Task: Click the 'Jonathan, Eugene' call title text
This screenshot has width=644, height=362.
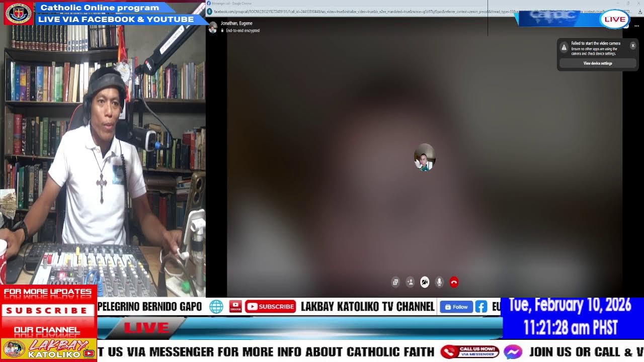Action: coord(236,23)
